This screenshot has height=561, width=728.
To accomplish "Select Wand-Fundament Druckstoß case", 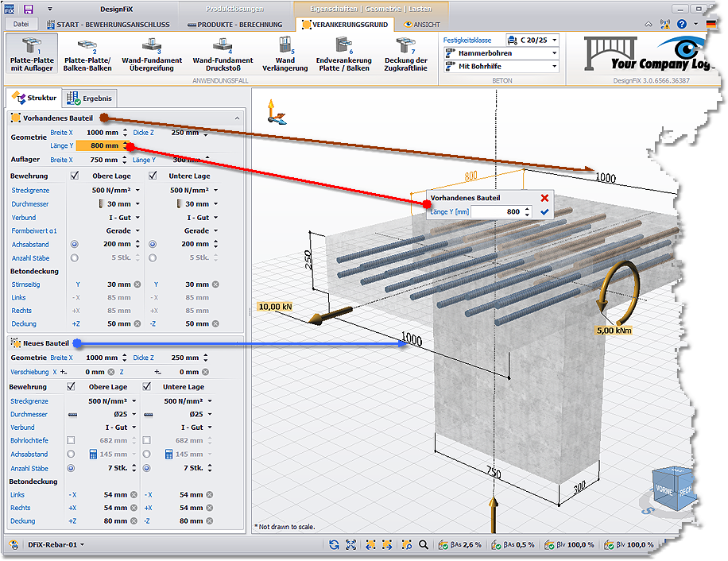I will coord(223,54).
